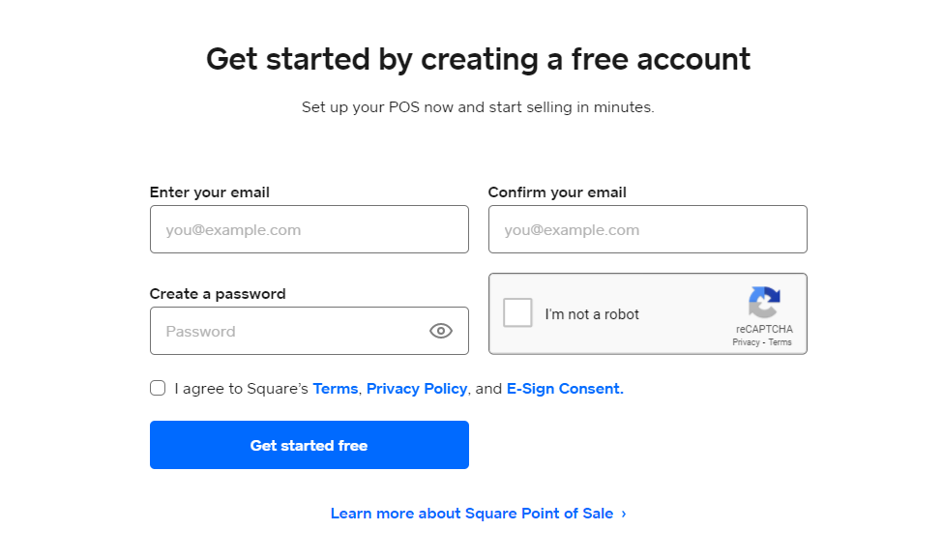Click into the Confirm your email field

coord(647,229)
